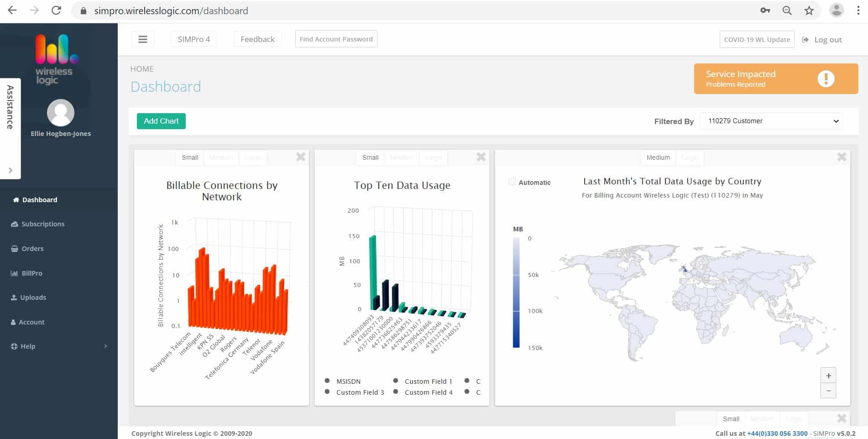Viewport: 868px width, 439px height.
Task: Click the Account person icon
Action: [13, 322]
